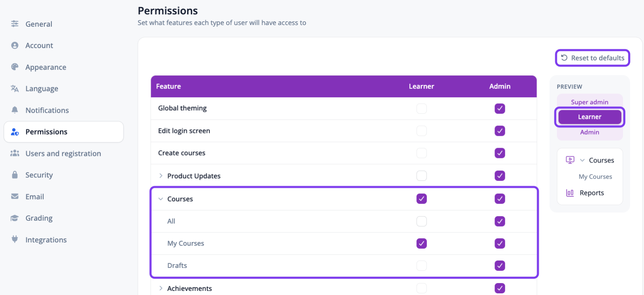Viewport: 644px width, 295px height.
Task: Open Appearance settings section
Action: pyautogui.click(x=64, y=67)
